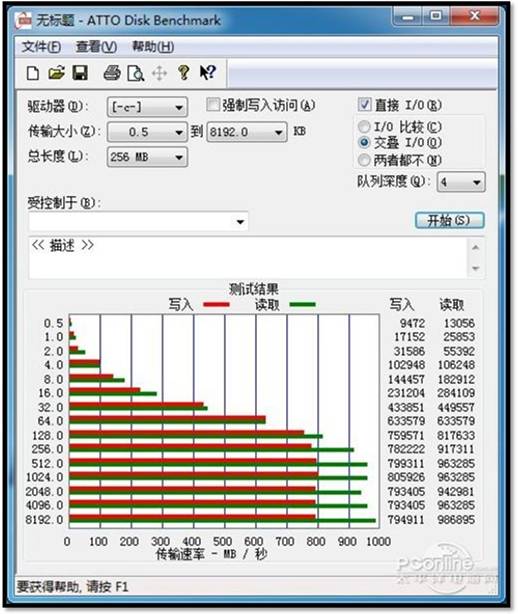Save results using the floppy disk icon
This screenshot has height=614, width=518.
[x=80, y=73]
